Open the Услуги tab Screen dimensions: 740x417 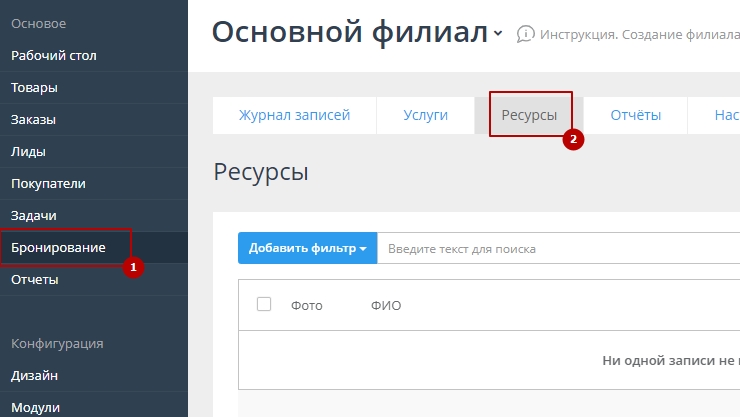click(x=425, y=115)
